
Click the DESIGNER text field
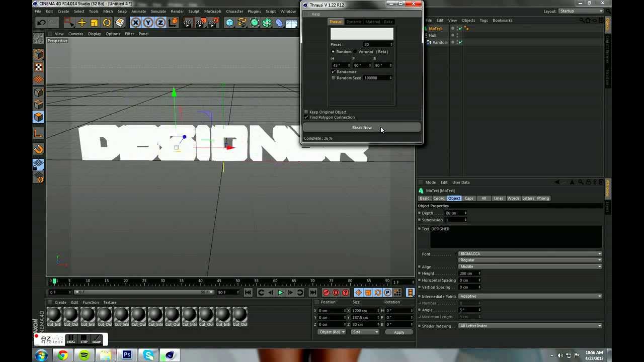pyautogui.click(x=516, y=237)
